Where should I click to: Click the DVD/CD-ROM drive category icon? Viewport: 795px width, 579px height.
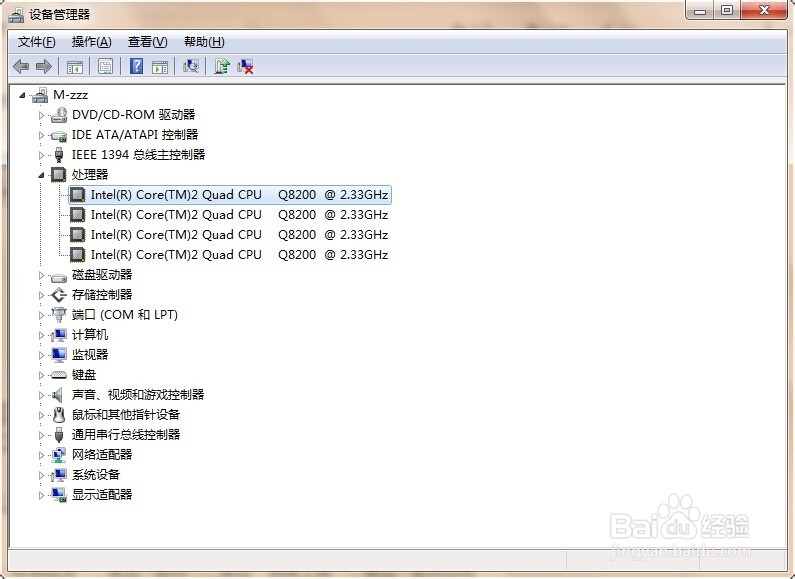(59, 115)
